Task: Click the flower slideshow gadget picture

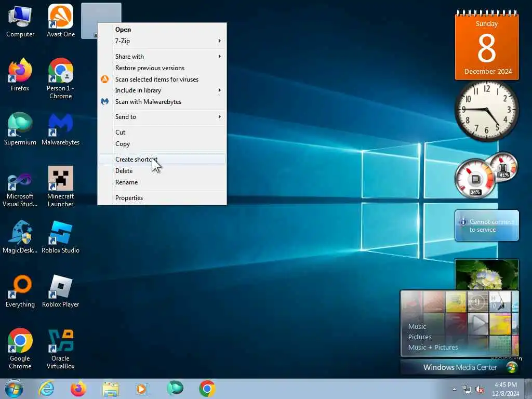Action: point(487,275)
